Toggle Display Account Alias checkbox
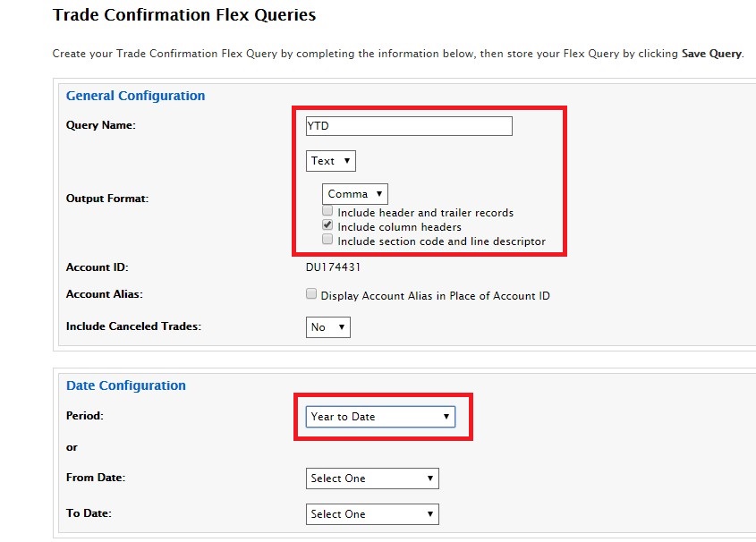 [311, 294]
